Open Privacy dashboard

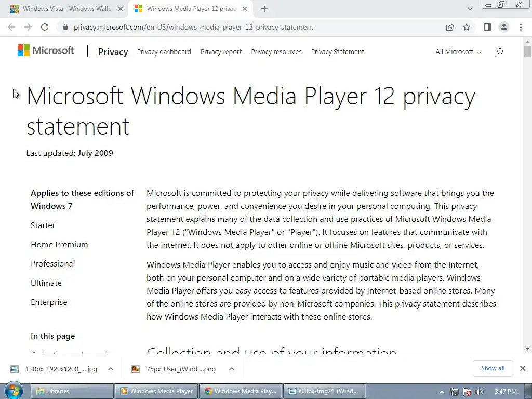(164, 52)
